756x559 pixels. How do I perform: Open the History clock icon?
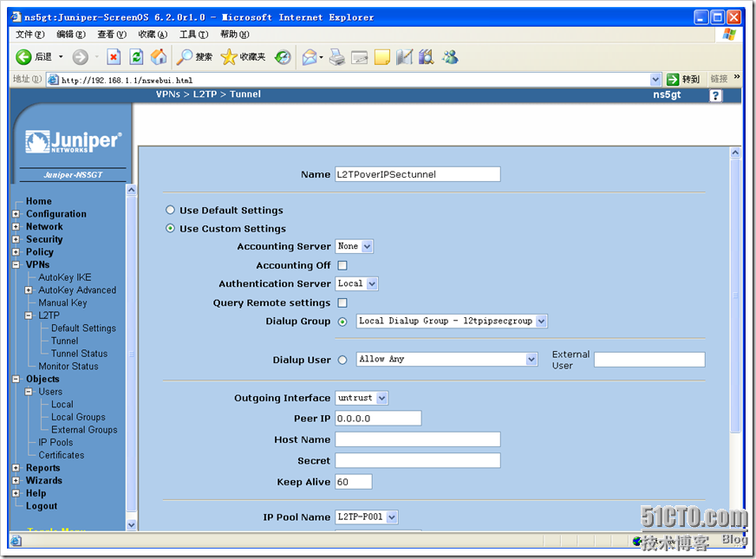283,57
